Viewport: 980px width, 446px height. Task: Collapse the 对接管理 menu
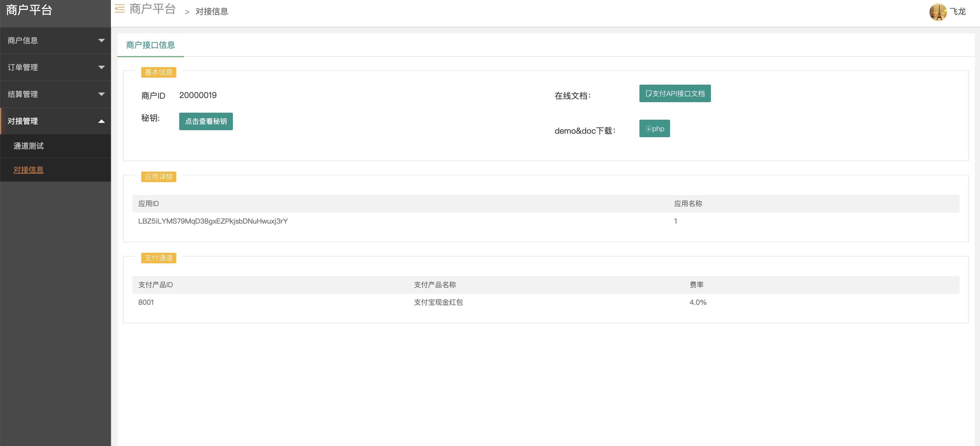pos(55,121)
